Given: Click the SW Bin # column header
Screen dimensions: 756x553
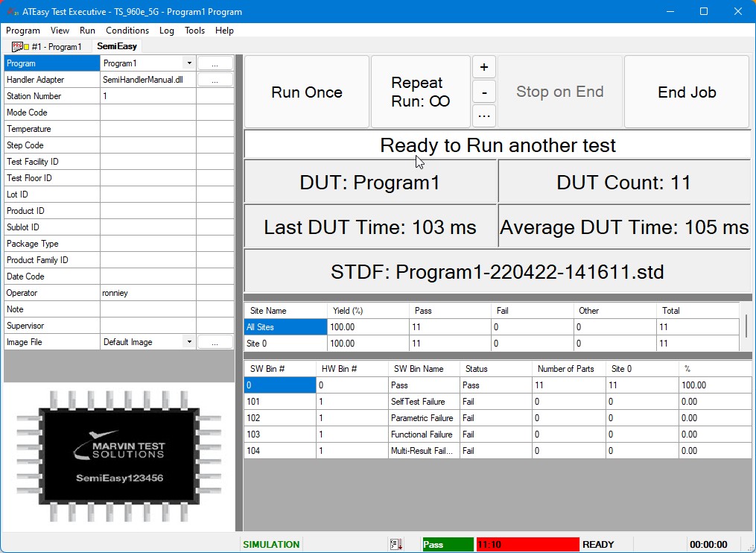Looking at the screenshot, I should coord(280,369).
